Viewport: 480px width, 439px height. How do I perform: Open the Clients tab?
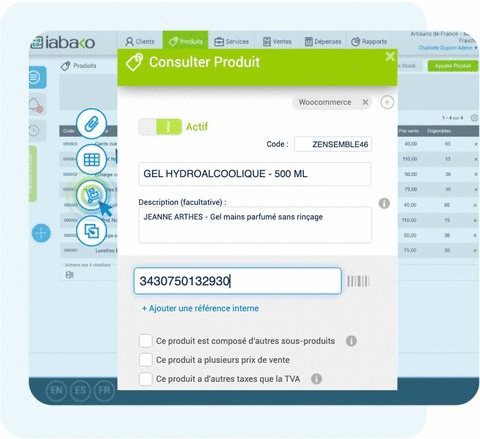coord(140,42)
